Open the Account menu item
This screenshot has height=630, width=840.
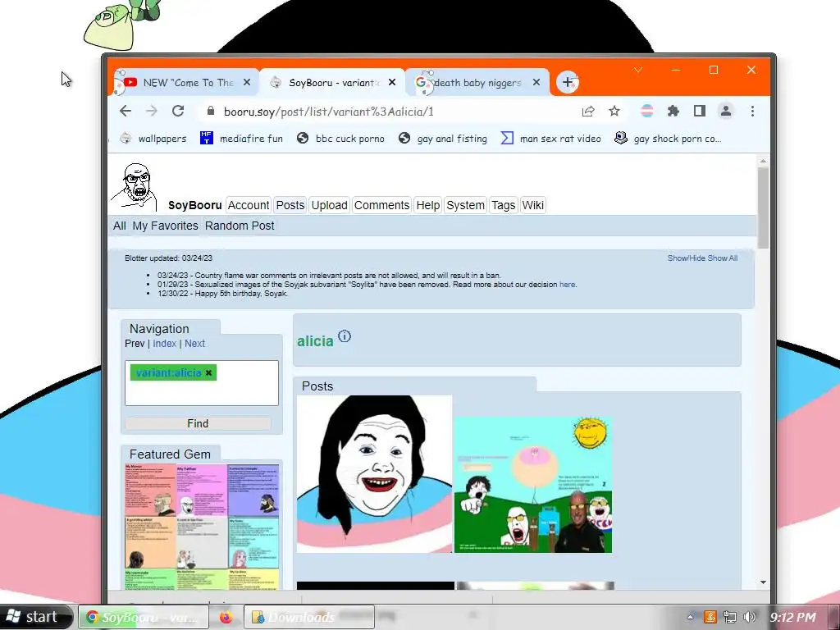[x=248, y=205]
